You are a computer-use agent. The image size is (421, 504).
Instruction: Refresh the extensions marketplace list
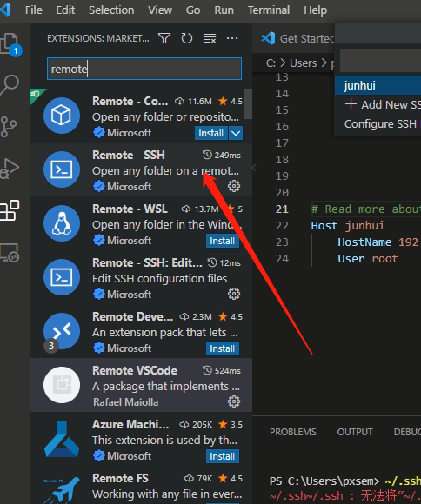(187, 38)
